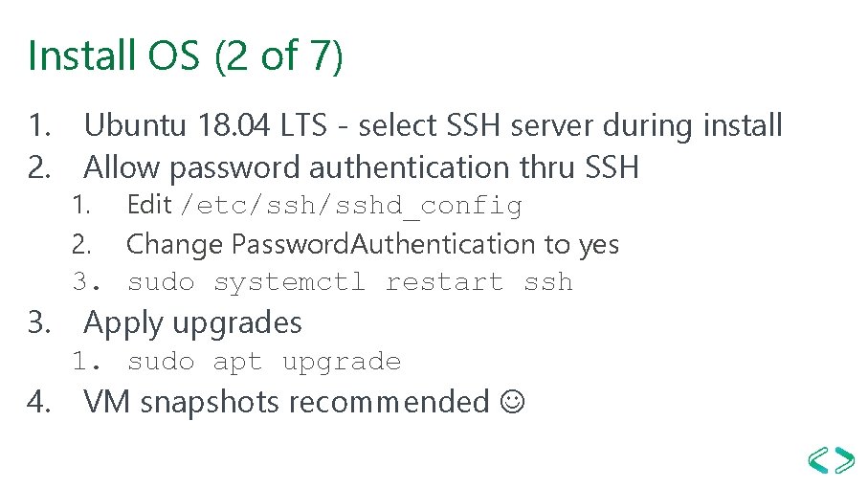This screenshot has width=868, height=488.
Task: Click the word Edit before the config path
Action: pyautogui.click(x=149, y=204)
